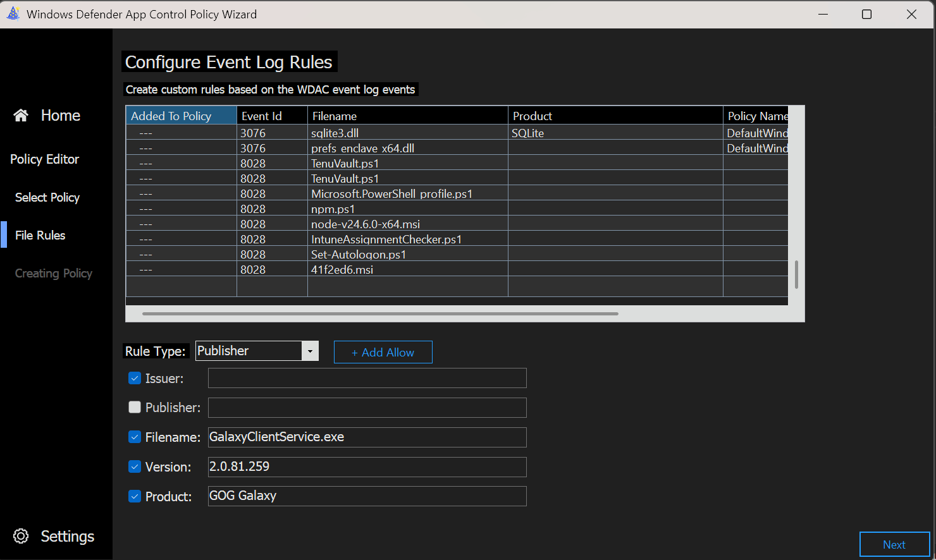Sort by the Event Id column header
Image resolution: width=936 pixels, height=560 pixels.
click(x=271, y=116)
